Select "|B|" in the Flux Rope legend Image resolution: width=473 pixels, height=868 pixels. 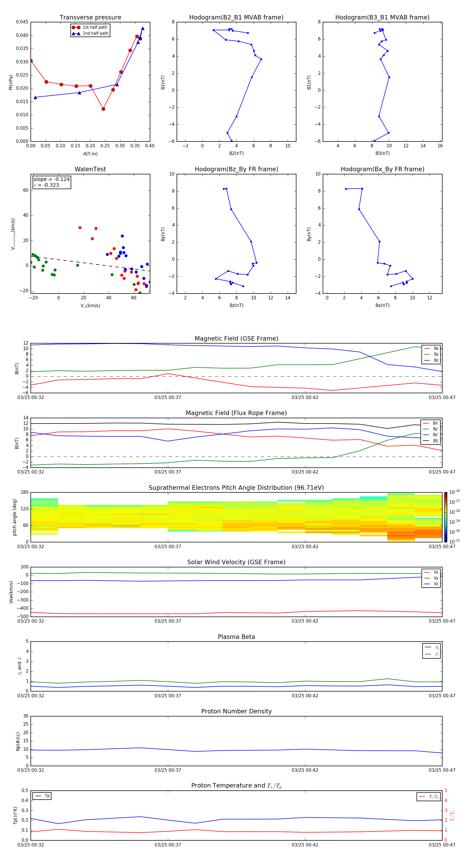[x=431, y=441]
